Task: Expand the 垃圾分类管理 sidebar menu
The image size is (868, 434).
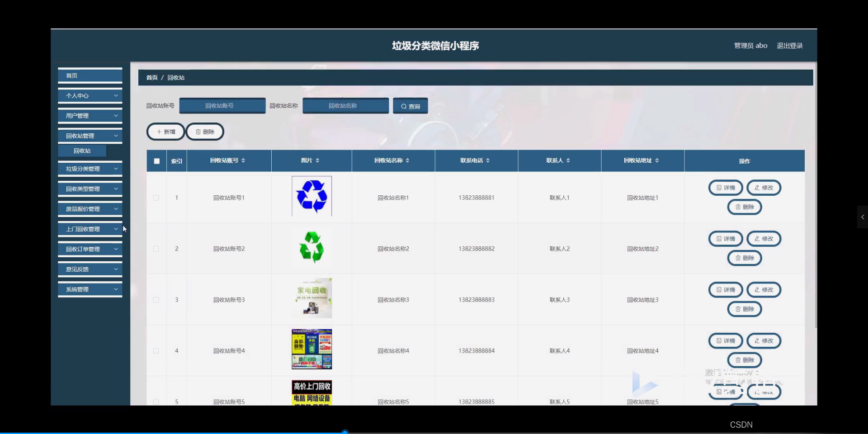Action: pos(90,169)
